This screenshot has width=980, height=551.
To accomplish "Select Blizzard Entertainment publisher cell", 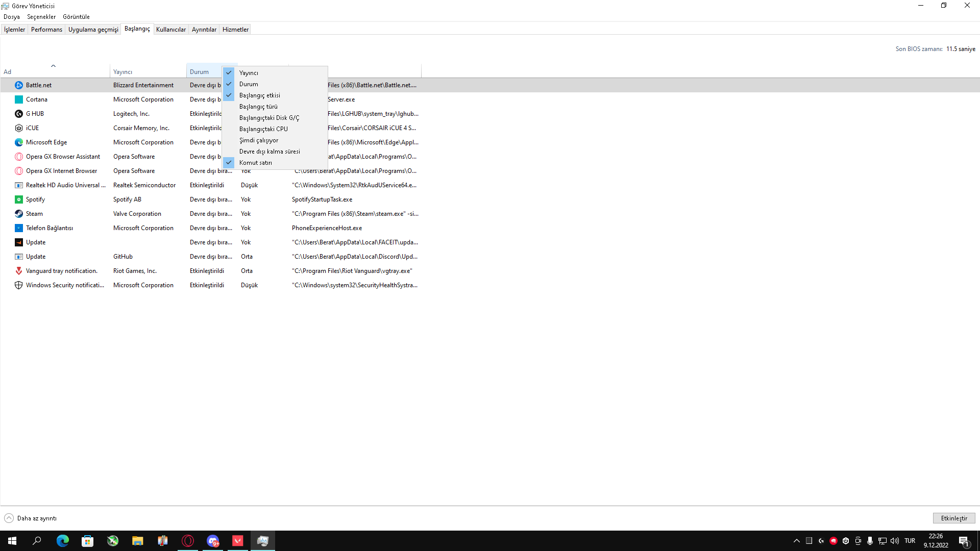I will 143,85.
